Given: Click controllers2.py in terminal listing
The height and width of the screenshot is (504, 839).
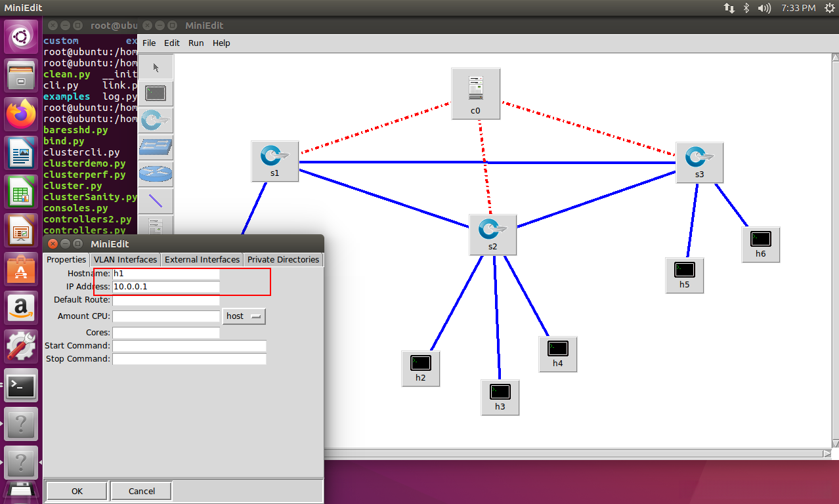Looking at the screenshot, I should (87, 219).
